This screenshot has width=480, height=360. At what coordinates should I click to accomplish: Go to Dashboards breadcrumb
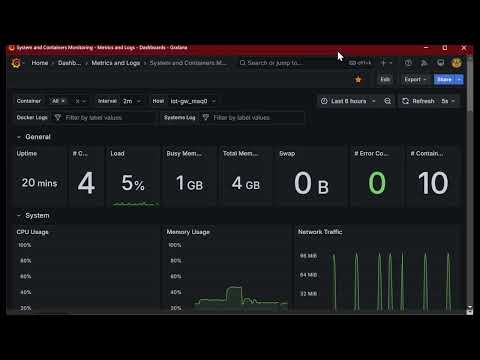tap(69, 63)
